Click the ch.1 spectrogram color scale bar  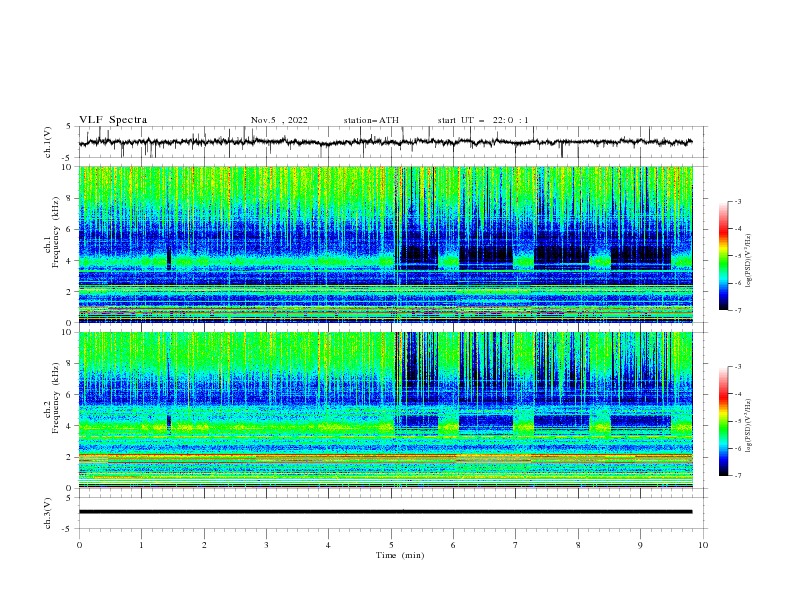[723, 256]
